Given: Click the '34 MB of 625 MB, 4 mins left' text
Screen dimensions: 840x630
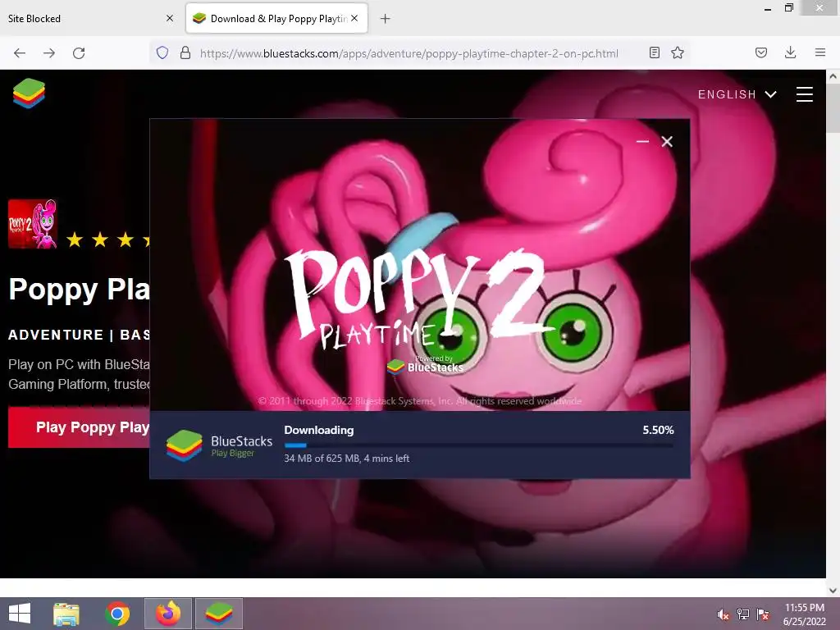Looking at the screenshot, I should tap(347, 459).
